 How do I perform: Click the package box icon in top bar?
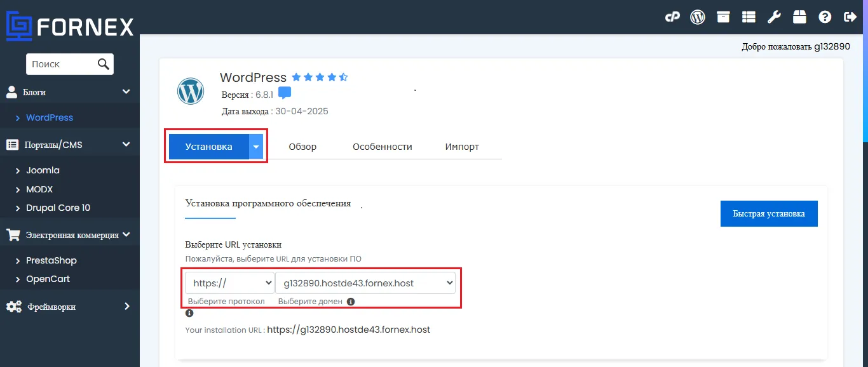799,17
